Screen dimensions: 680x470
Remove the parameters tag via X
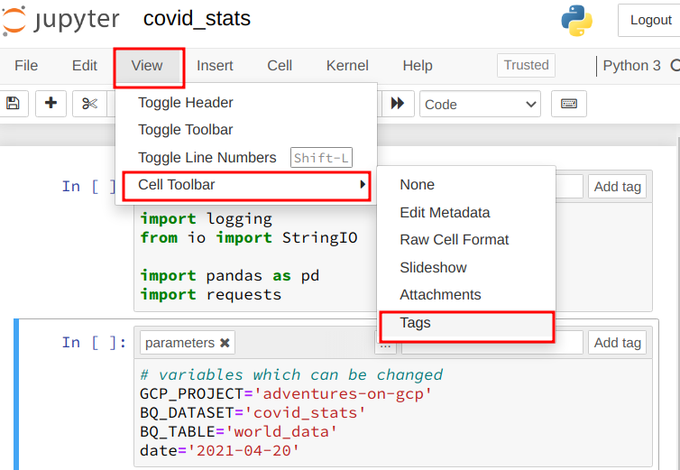[x=225, y=343]
